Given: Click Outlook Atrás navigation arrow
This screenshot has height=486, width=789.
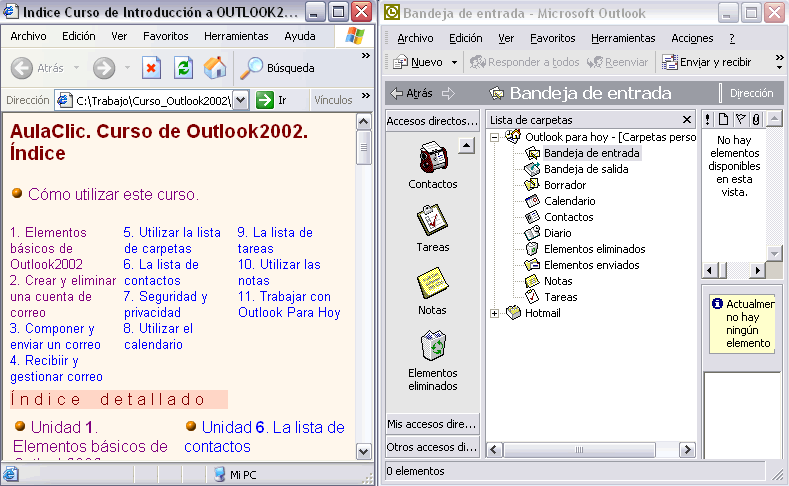Looking at the screenshot, I should pyautogui.click(x=412, y=93).
